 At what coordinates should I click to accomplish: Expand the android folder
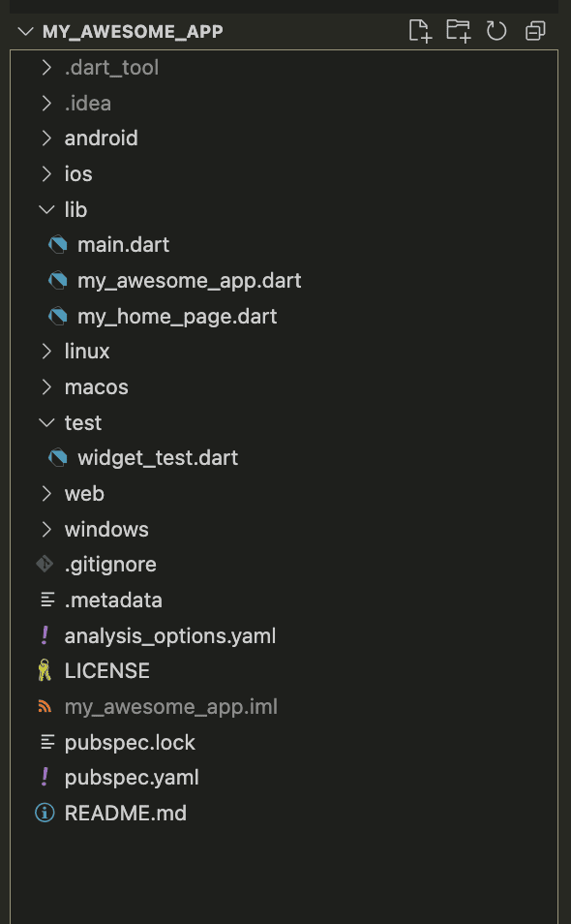[x=101, y=138]
